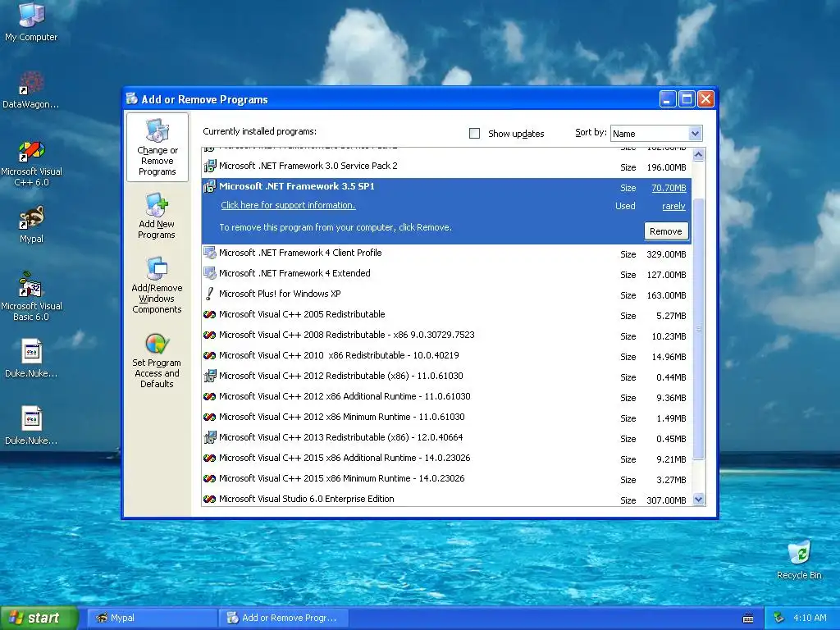This screenshot has height=630, width=840.
Task: Click icon of .NET Framework 4 Client Profile
Action: click(x=209, y=253)
